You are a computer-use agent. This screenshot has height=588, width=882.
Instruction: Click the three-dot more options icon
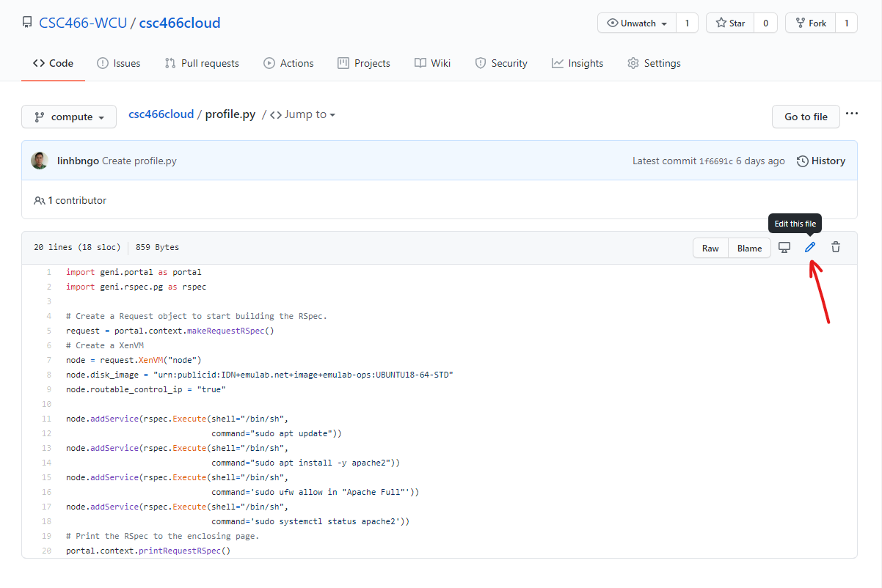pyautogui.click(x=851, y=114)
